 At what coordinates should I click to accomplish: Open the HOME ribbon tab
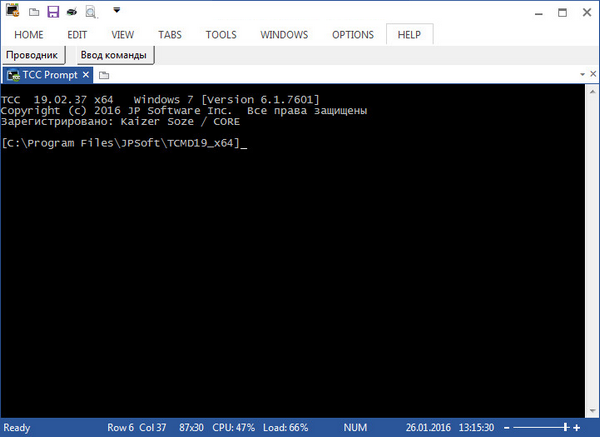tap(29, 35)
